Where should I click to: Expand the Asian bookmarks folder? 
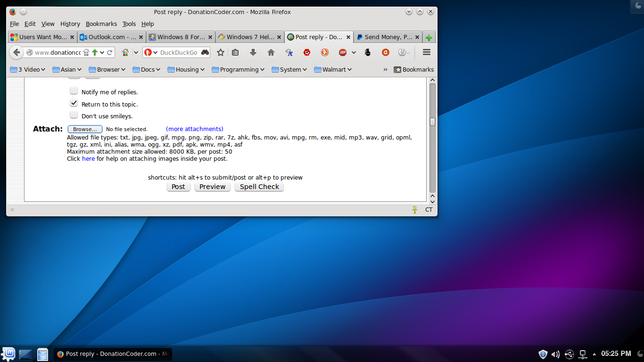click(67, 69)
